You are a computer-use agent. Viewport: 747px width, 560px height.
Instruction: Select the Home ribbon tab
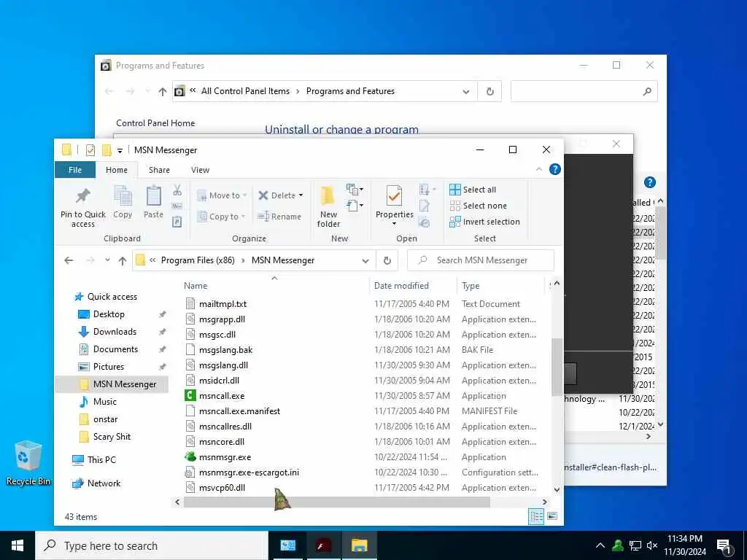click(x=117, y=170)
